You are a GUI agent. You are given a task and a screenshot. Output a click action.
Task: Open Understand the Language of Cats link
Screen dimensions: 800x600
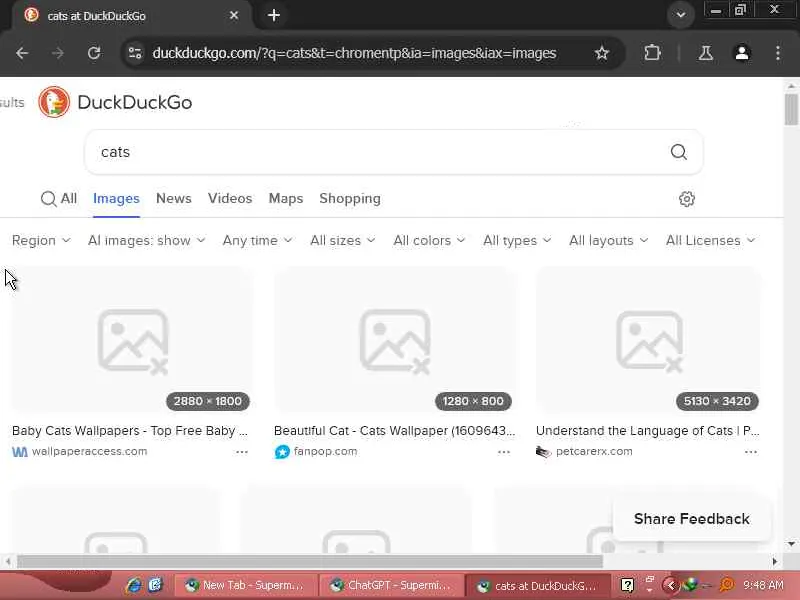[647, 431]
